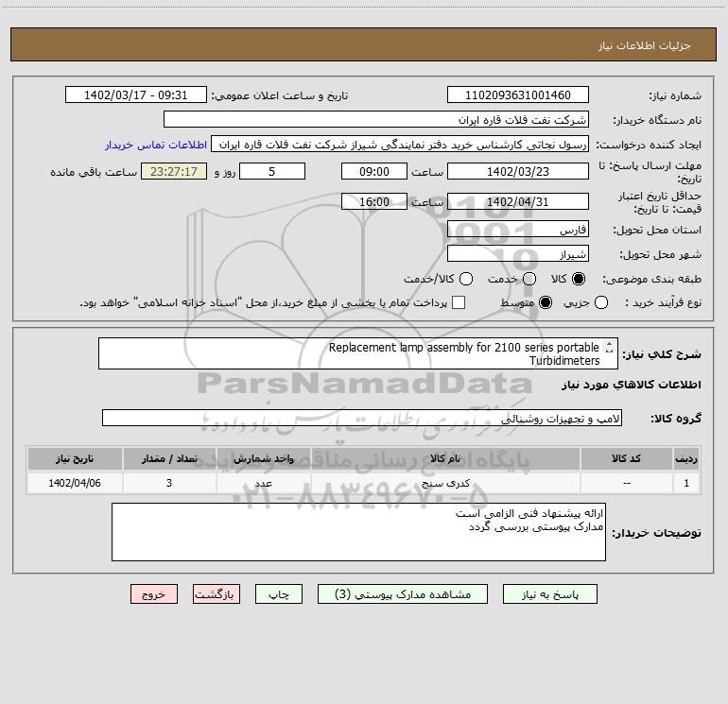The height and width of the screenshot is (704, 728).
Task: Click the 'تاریخ نیاز' column header
Action: click(75, 459)
